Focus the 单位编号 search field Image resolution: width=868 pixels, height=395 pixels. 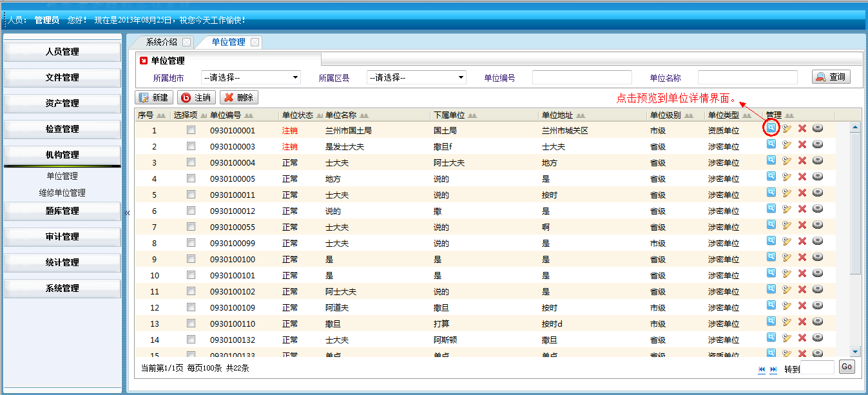pos(582,77)
